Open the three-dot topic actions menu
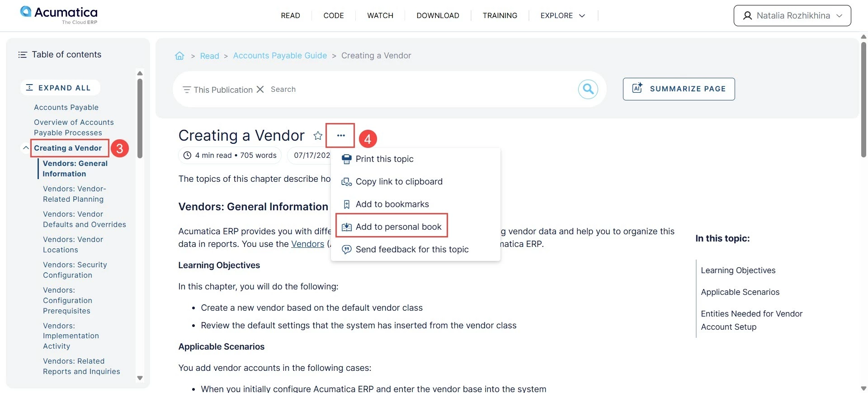This screenshot has height=393, width=868. (x=341, y=135)
